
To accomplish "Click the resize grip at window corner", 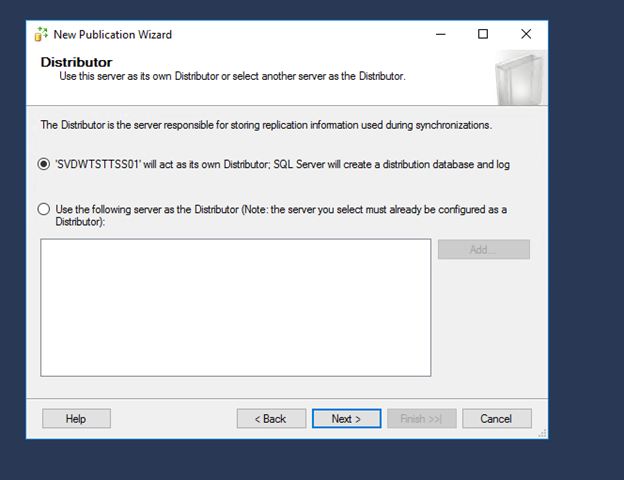I will tap(542, 433).
